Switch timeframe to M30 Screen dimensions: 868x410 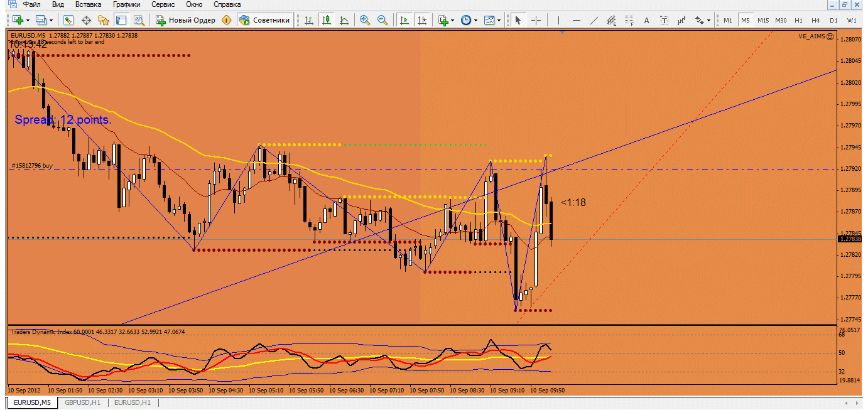click(781, 20)
